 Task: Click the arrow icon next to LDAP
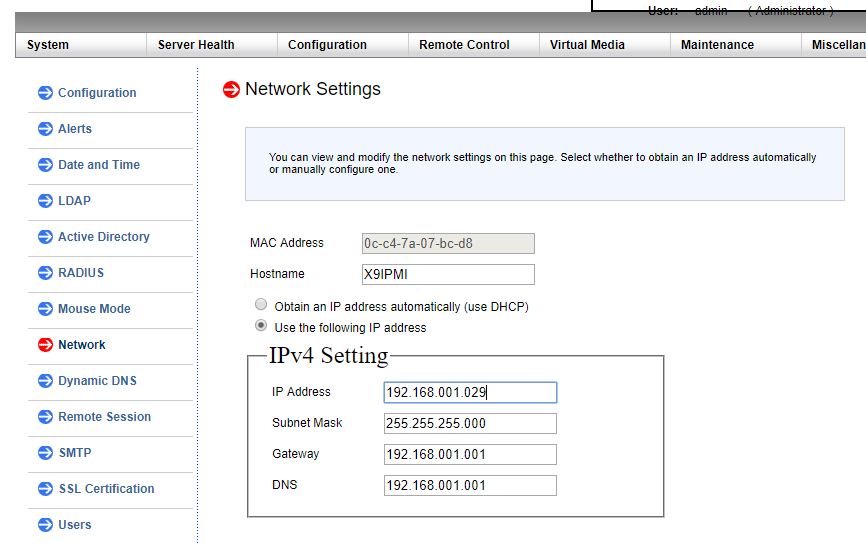pos(45,201)
